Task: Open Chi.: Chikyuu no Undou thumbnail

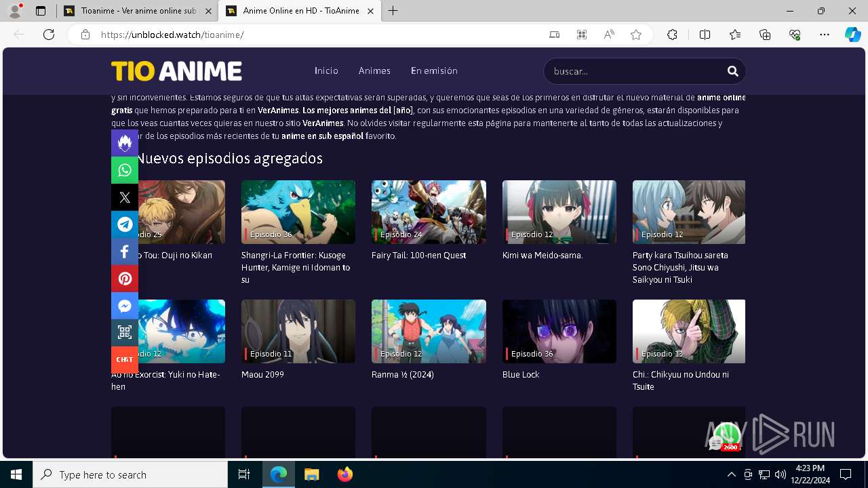Action: point(689,331)
